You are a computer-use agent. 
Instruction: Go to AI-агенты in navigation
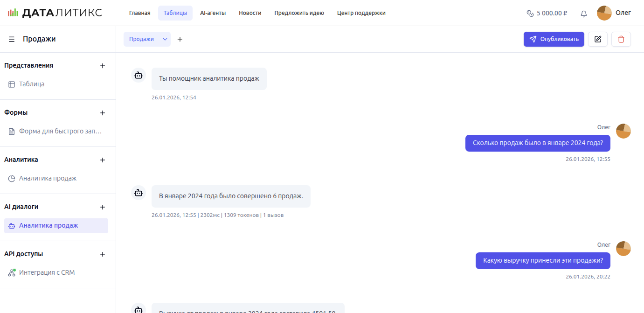(x=213, y=13)
